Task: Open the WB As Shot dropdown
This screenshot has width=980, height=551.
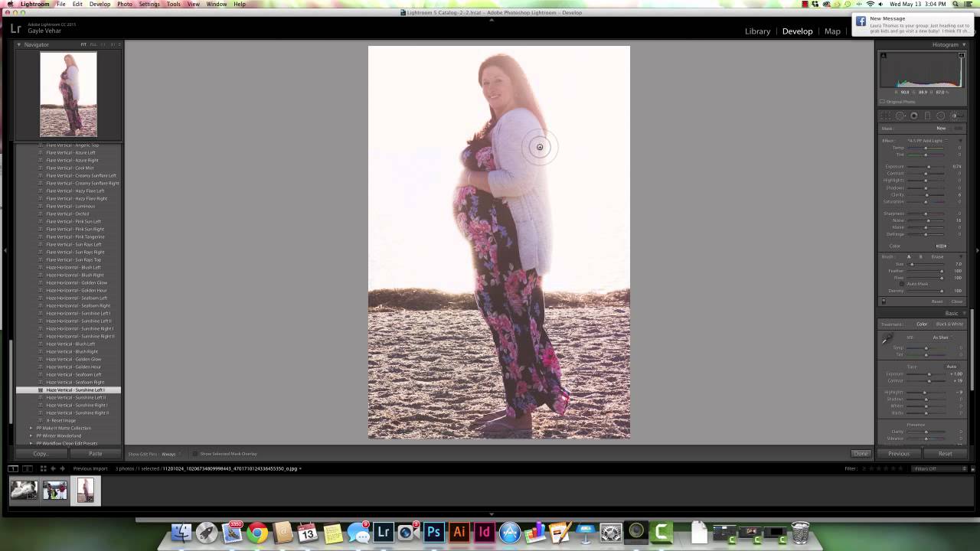Action: [942, 337]
